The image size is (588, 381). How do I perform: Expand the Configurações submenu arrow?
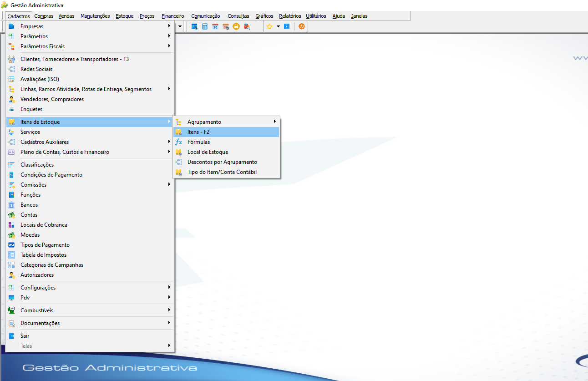[169, 287]
